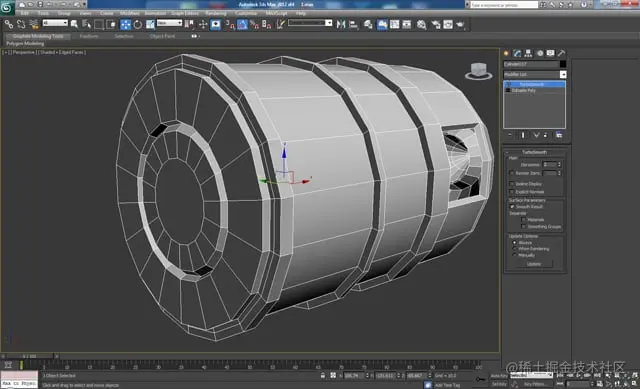The height and width of the screenshot is (389, 640).
Task: Open the Edit menu
Action: coord(24,13)
